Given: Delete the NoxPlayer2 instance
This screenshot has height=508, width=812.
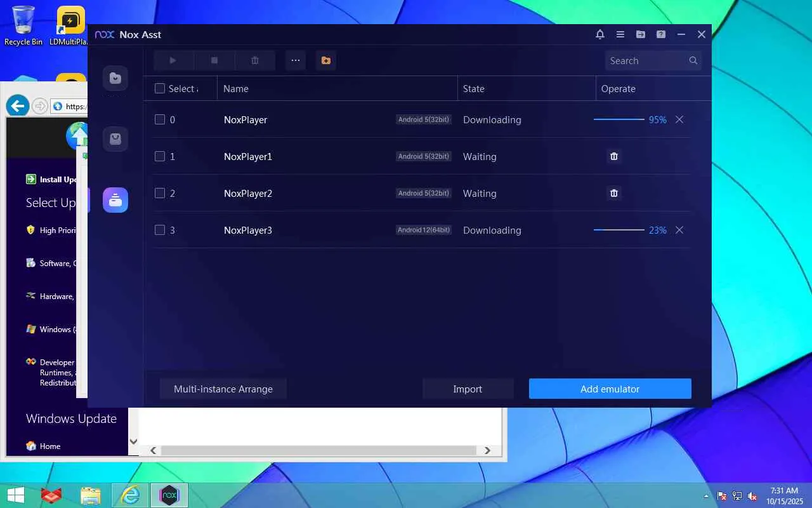Looking at the screenshot, I should coord(614,193).
